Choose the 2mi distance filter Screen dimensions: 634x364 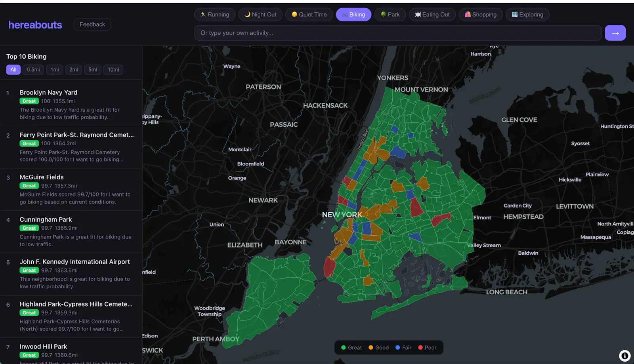pos(74,70)
